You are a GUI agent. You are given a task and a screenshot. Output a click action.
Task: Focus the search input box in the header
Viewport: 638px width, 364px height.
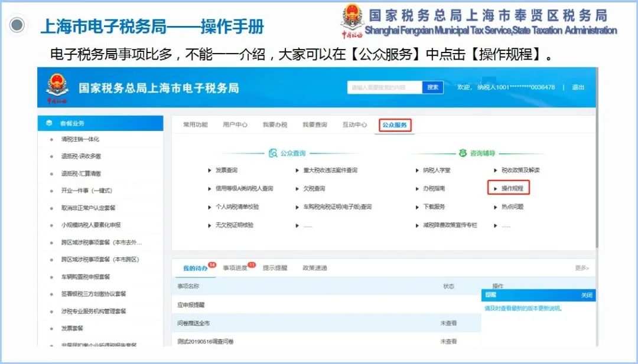(x=385, y=87)
